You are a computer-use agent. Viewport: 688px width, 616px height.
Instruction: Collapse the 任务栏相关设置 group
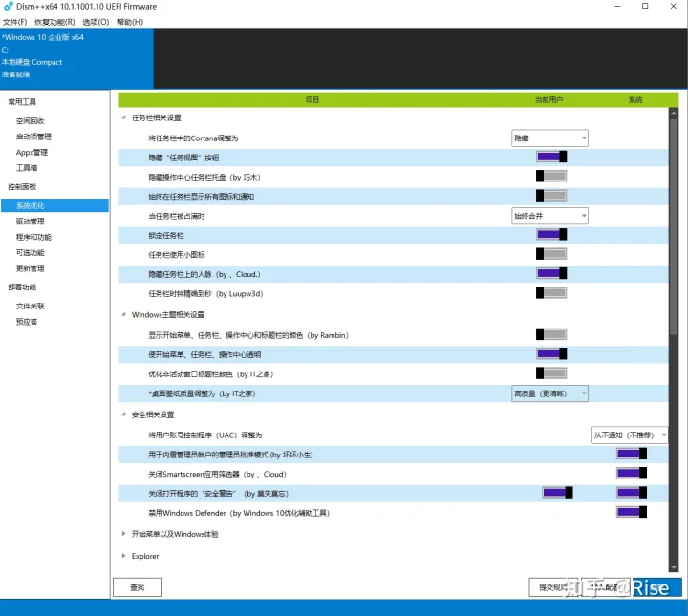[123, 117]
